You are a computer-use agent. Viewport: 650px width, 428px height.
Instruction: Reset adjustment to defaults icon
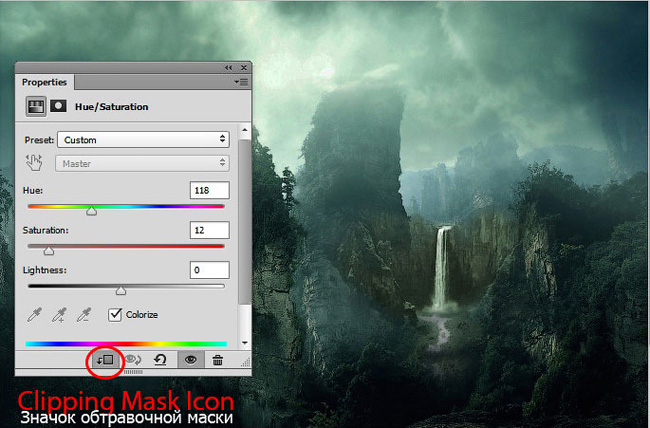click(x=160, y=360)
